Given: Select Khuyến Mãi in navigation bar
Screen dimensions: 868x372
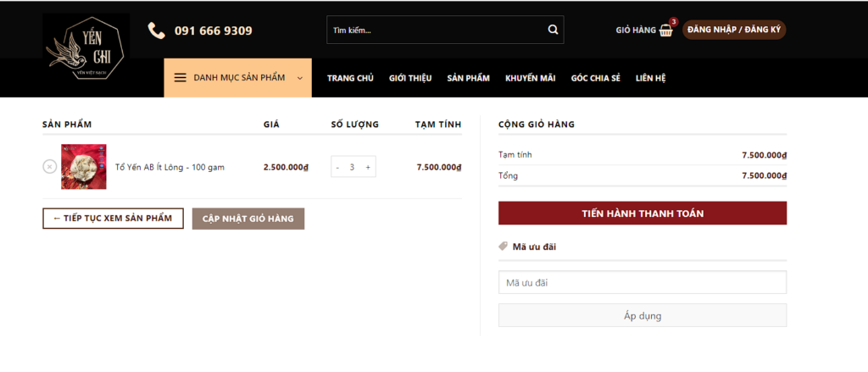Looking at the screenshot, I should [x=530, y=78].
